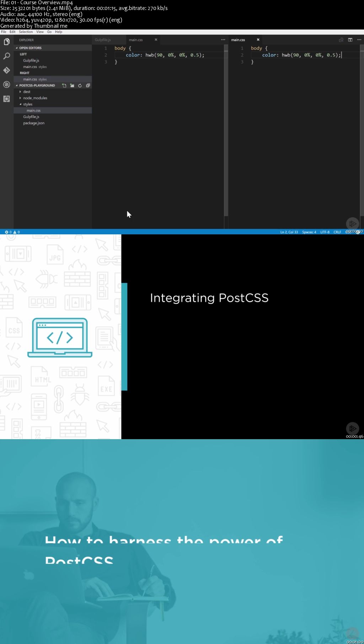Click the LEFT group label in Open Editors
The width and height of the screenshot is (364, 644).
point(23,54)
